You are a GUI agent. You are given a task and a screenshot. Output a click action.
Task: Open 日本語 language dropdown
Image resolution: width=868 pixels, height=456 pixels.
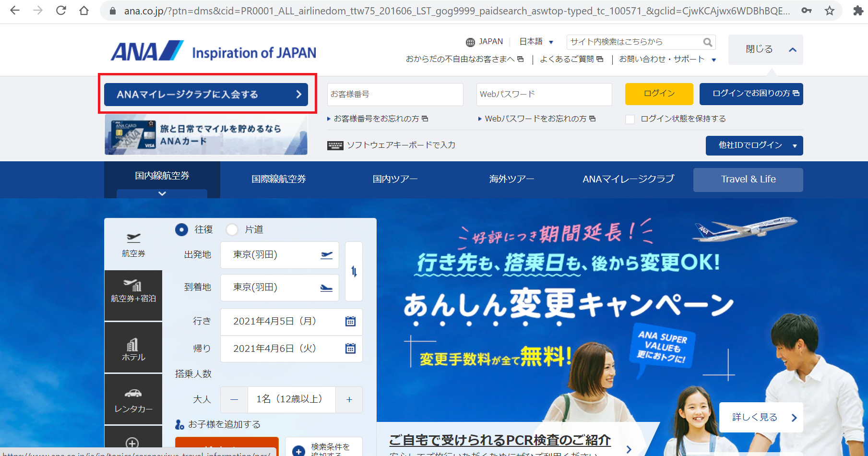pos(536,42)
